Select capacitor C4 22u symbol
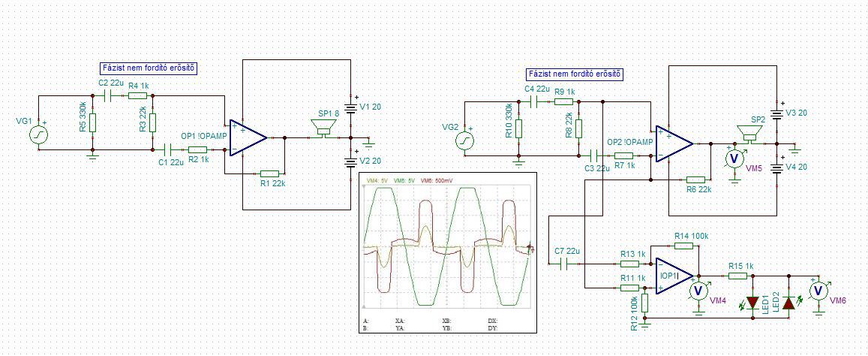This screenshot has height=356, width=868. tap(534, 101)
